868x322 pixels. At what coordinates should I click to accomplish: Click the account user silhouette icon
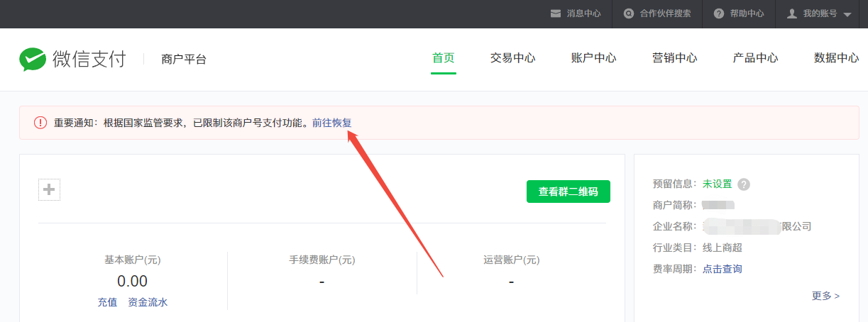coord(792,13)
